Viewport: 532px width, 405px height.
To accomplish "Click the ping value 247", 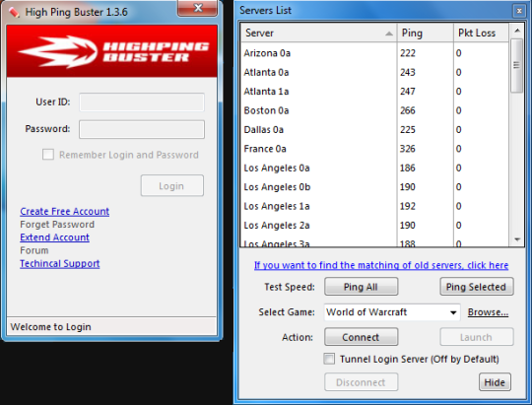I will [x=408, y=92].
